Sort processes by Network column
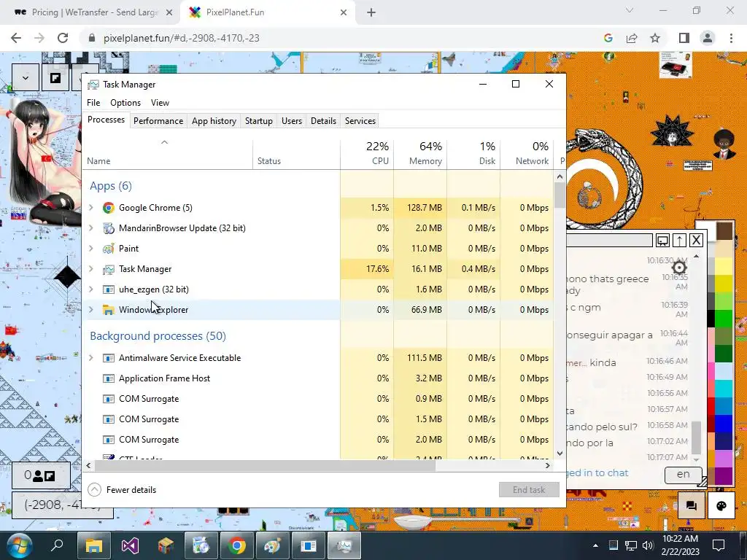 (x=527, y=154)
